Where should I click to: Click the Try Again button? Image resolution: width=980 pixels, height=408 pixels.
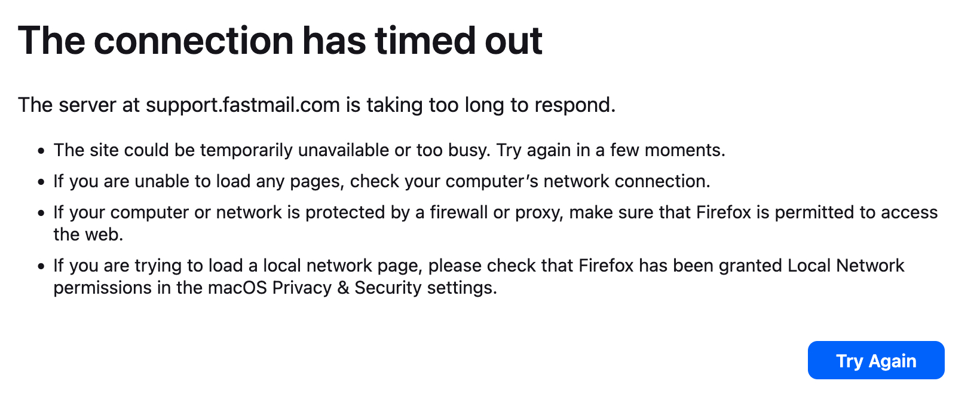(875, 361)
